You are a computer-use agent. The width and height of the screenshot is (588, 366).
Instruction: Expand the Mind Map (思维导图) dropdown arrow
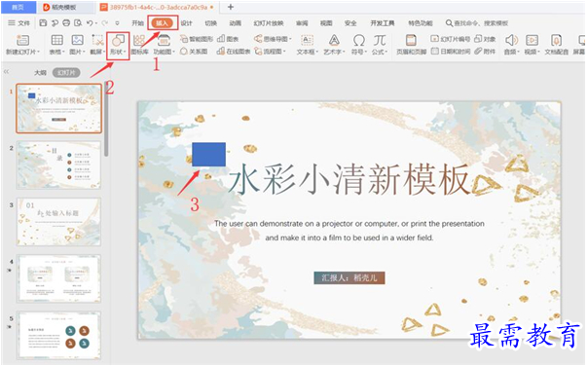[290, 39]
